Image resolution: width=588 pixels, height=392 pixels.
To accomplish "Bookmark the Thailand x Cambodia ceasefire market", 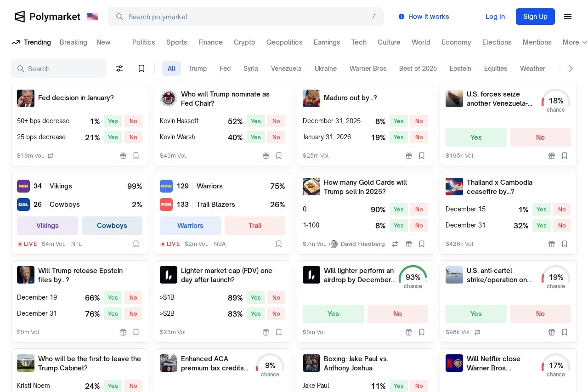I will click(x=565, y=244).
